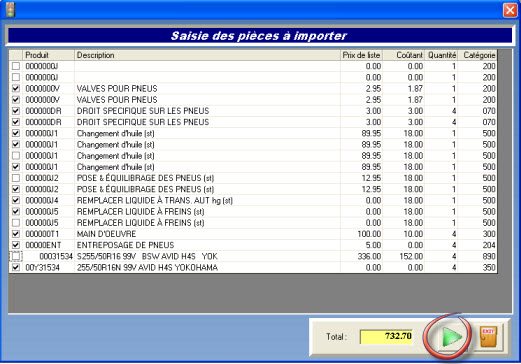Check the first 0000000J row checkbox
This screenshot has height=364, width=521.
[x=16, y=66]
